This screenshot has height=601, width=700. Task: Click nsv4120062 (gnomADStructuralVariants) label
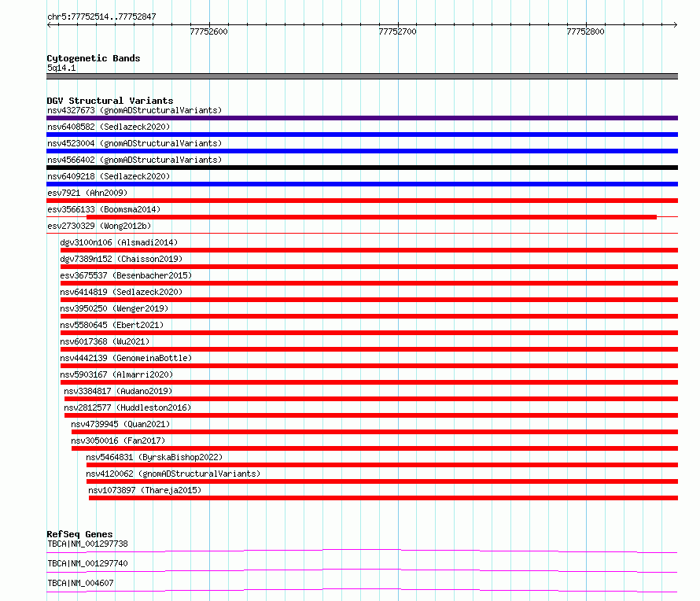tap(173, 474)
